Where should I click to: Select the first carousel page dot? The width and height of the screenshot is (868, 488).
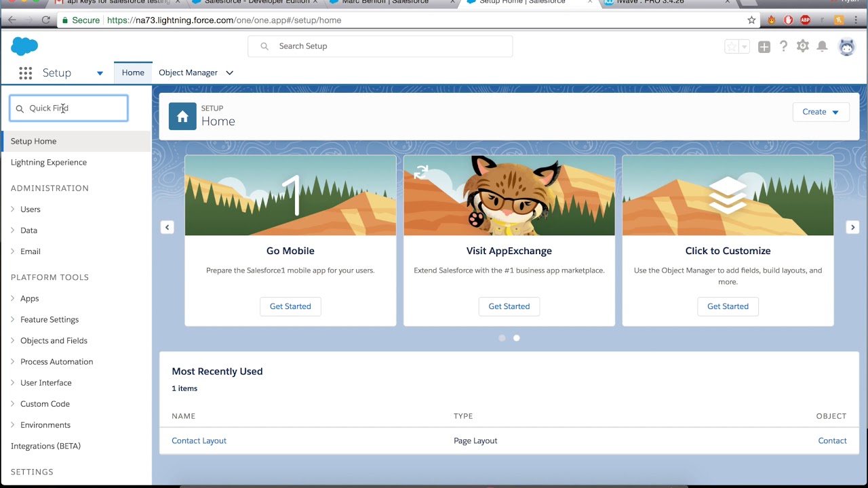[x=502, y=338]
